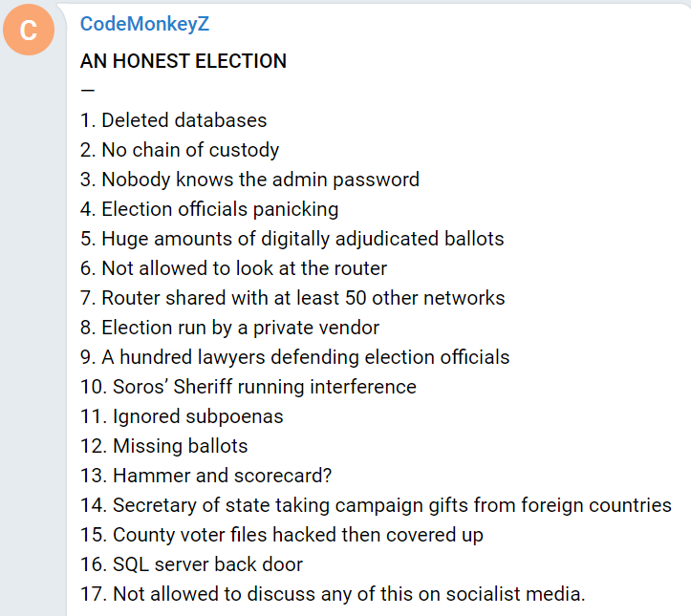Select the 'Hammer and scorecard?' line
691x616 pixels.
pos(206,476)
